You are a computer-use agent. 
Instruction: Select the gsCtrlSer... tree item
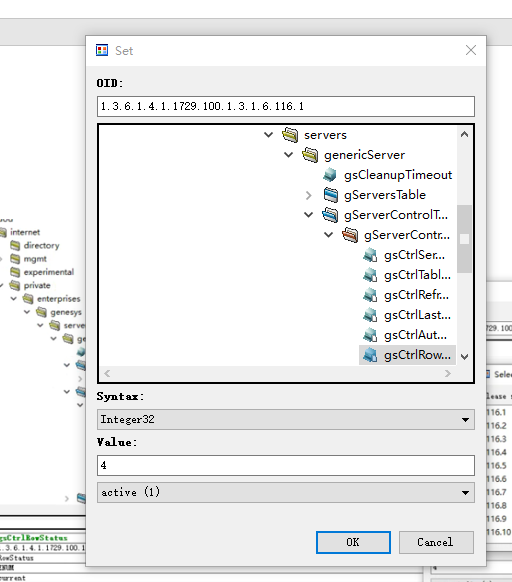tap(414, 255)
